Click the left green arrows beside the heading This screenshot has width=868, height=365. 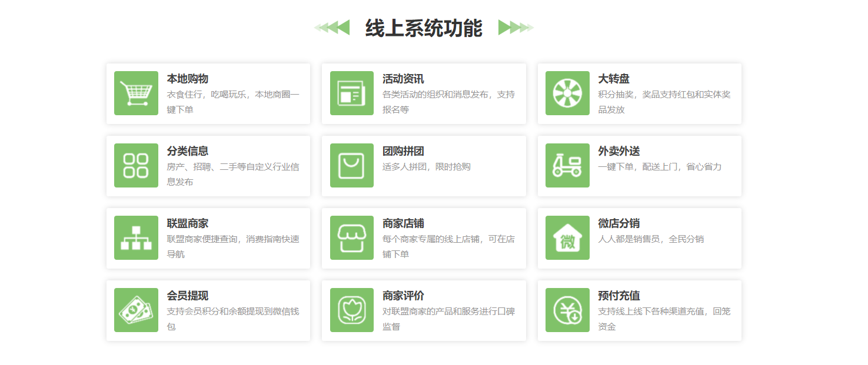332,28
